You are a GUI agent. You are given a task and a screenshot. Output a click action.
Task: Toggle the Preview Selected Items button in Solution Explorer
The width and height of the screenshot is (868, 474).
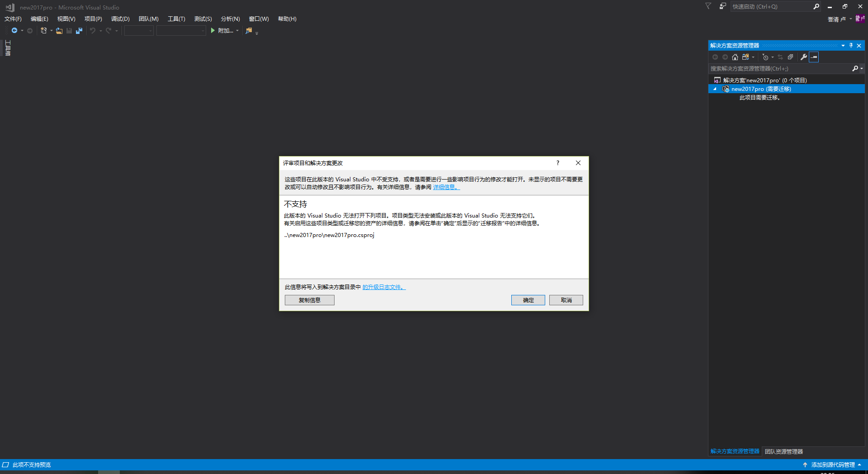pyautogui.click(x=814, y=57)
